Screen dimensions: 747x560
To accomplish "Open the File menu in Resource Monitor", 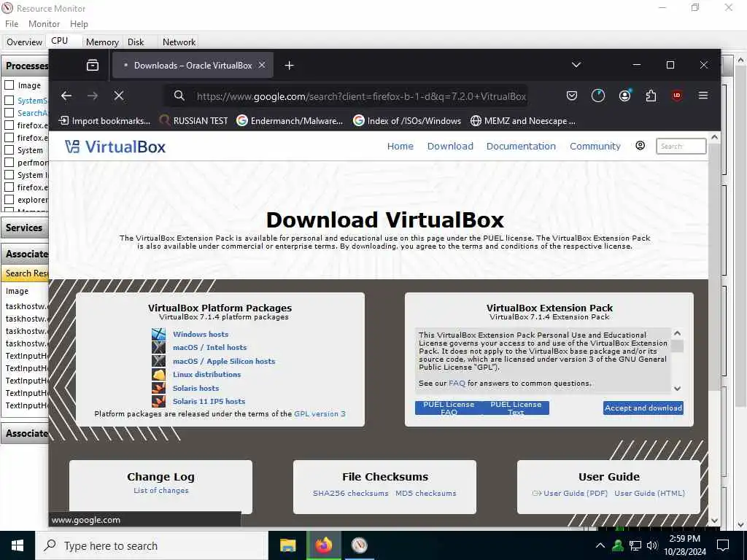I will click(12, 24).
